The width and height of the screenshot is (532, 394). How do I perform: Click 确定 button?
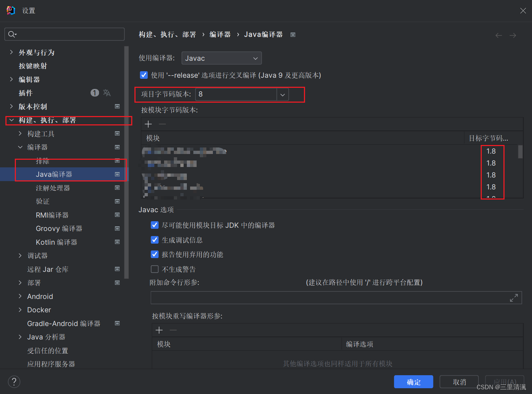pyautogui.click(x=413, y=382)
